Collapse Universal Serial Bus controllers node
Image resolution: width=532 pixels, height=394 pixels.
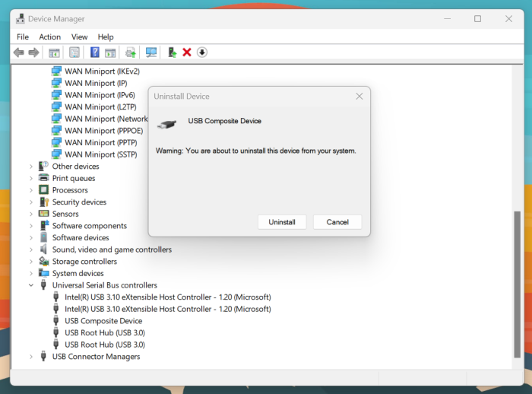pyautogui.click(x=31, y=285)
